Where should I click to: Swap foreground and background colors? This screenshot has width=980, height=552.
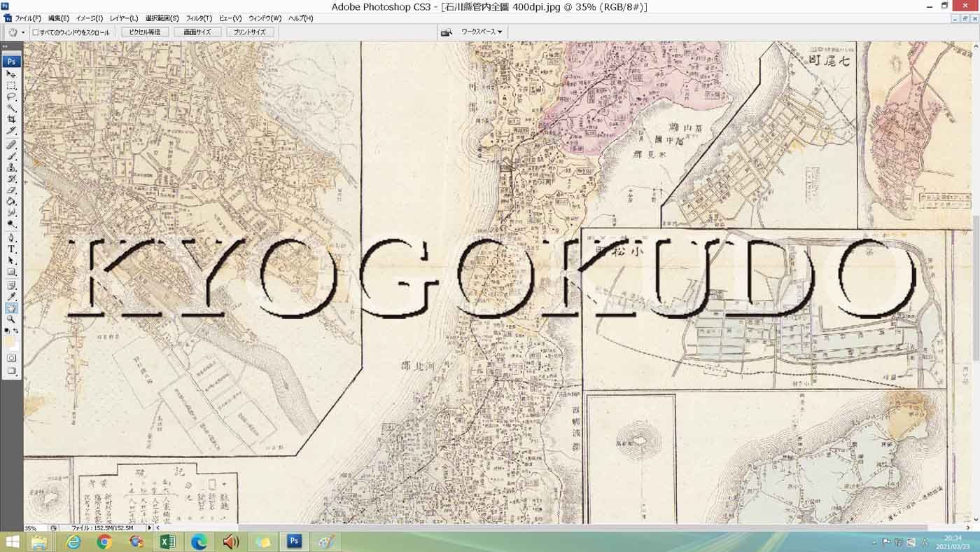pos(16,330)
